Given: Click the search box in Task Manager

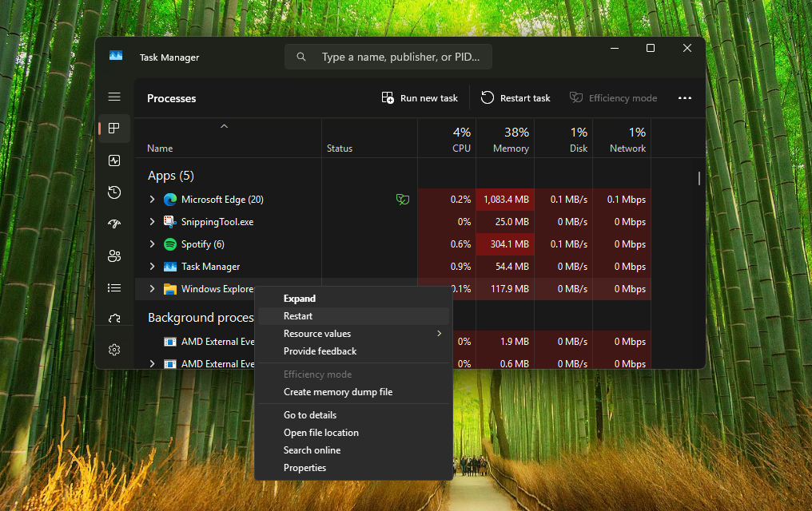Looking at the screenshot, I should [x=388, y=57].
